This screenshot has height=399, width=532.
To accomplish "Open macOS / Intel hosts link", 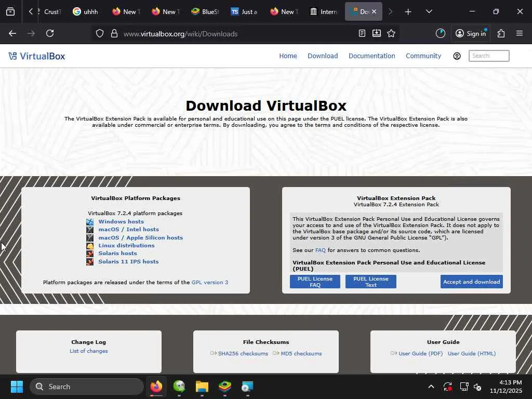I will tap(129, 229).
